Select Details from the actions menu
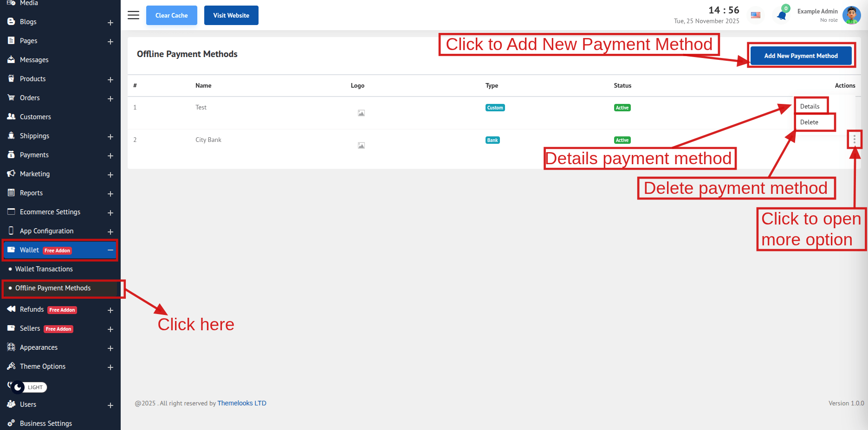 coord(810,106)
